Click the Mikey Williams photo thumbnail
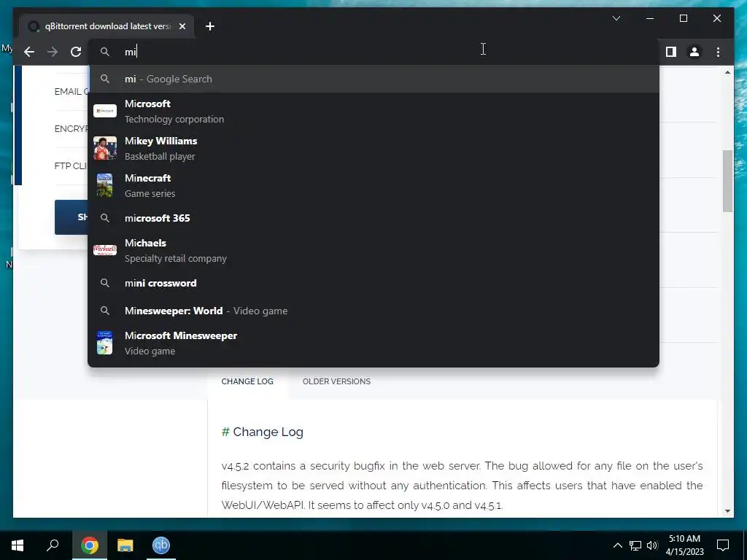Screen dimensions: 747x560 [x=105, y=148]
